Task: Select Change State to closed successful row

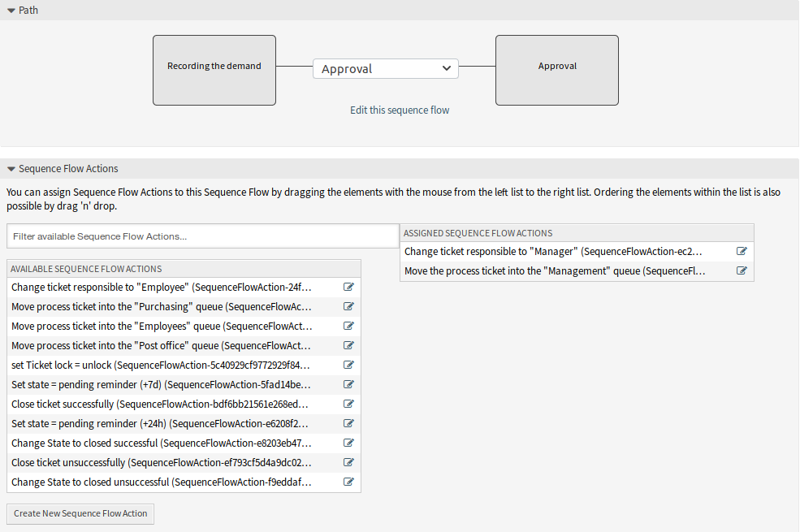Action: coord(184,443)
